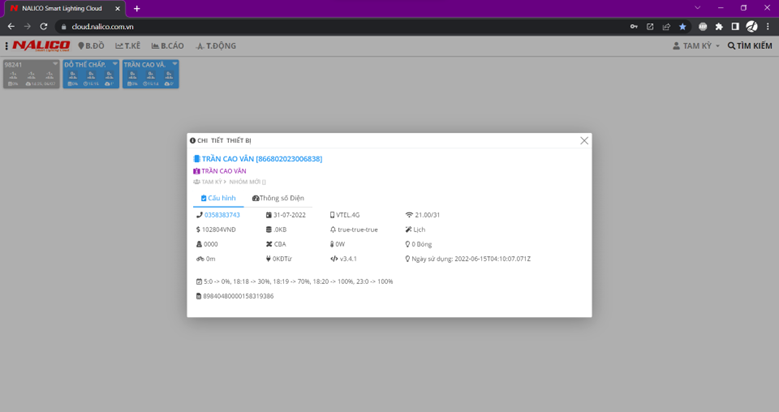The height and width of the screenshot is (412, 779).
Task: Open the browser extensions puzzle icon
Action: 719,27
